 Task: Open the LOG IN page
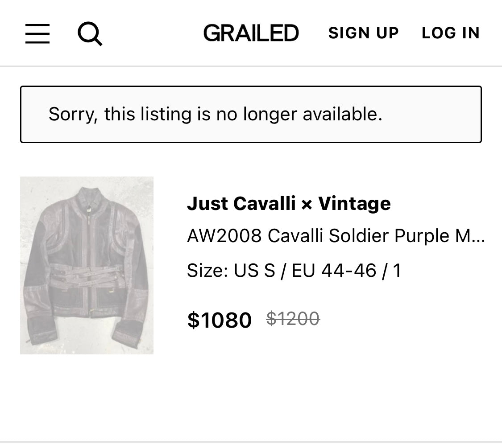[x=450, y=33]
